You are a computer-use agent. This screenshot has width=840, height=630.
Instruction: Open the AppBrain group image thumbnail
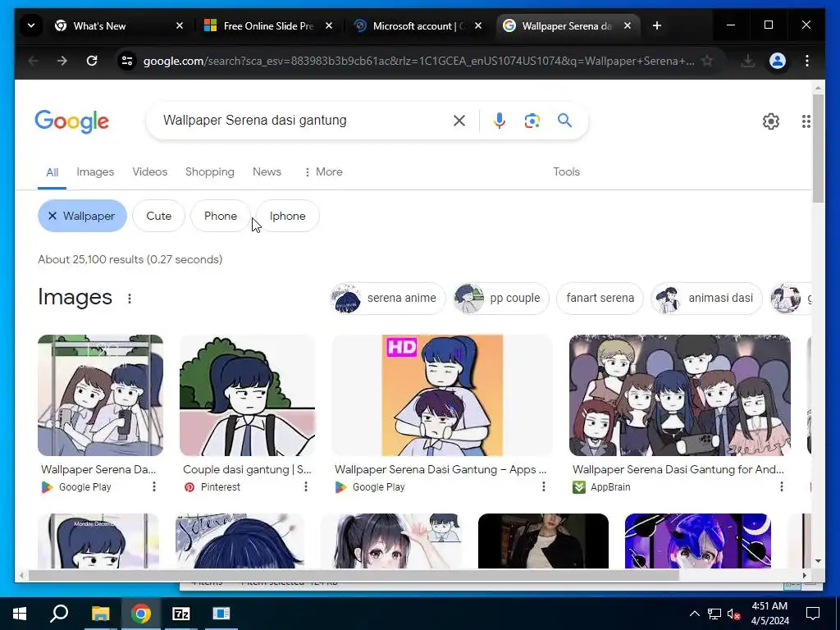point(680,395)
